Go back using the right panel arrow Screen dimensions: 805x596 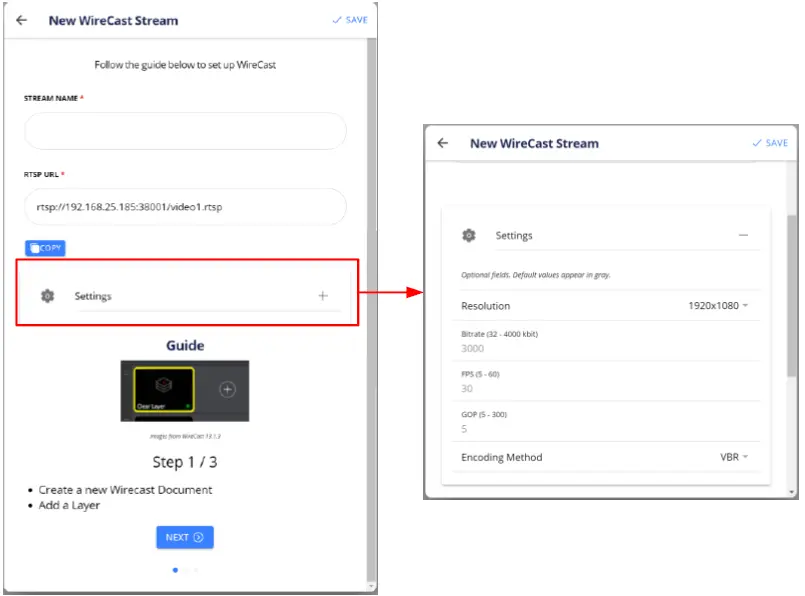(443, 143)
